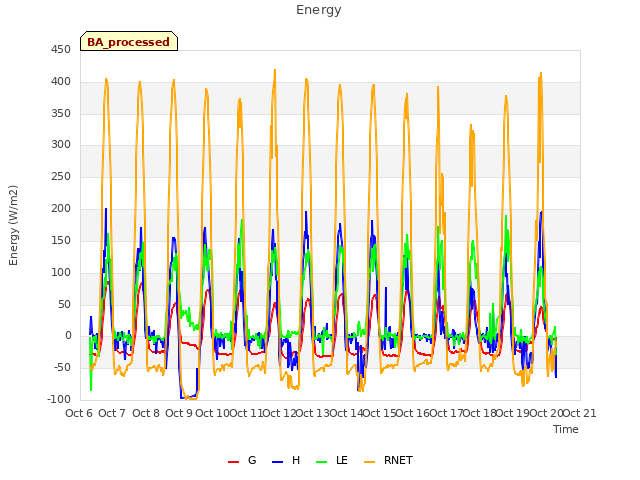Screen dimensions: 640x480
Task: Click the 350 y-axis tick label
Action: coord(61,113)
